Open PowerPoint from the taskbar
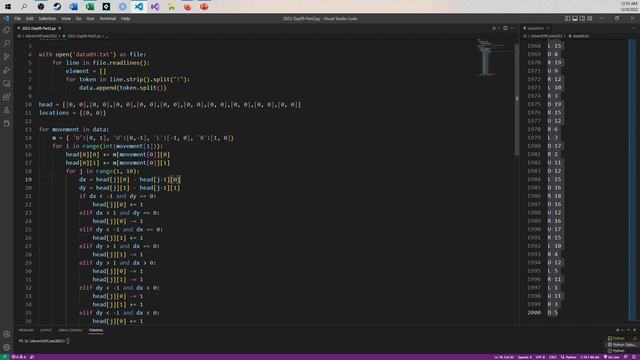 tap(204, 7)
